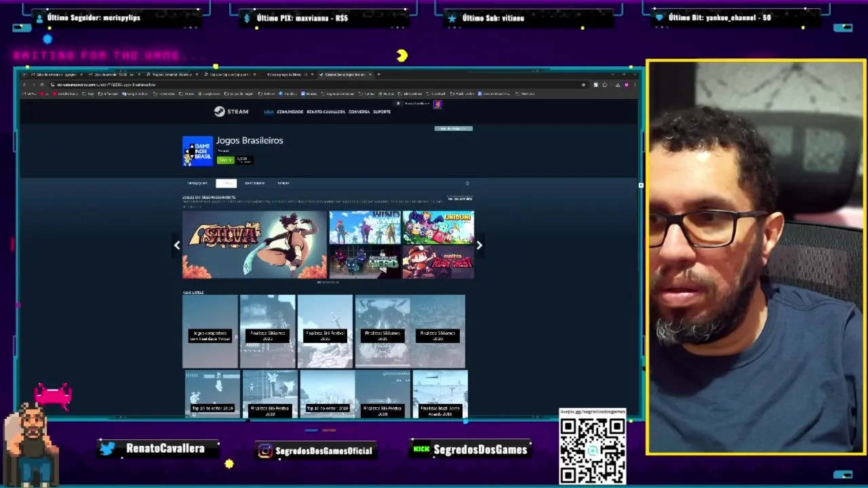The image size is (868, 488).
Task: Click the green follow button on curator
Action: 225,160
